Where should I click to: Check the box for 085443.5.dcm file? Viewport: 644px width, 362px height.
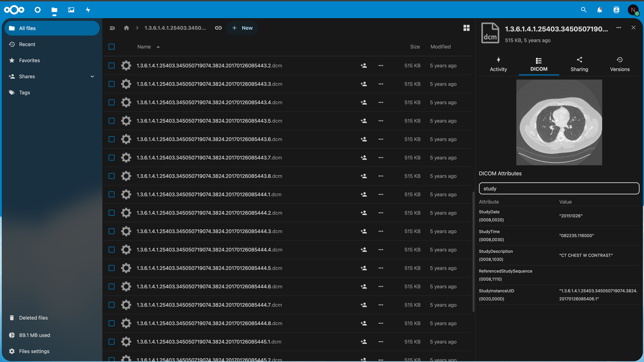[x=112, y=121]
